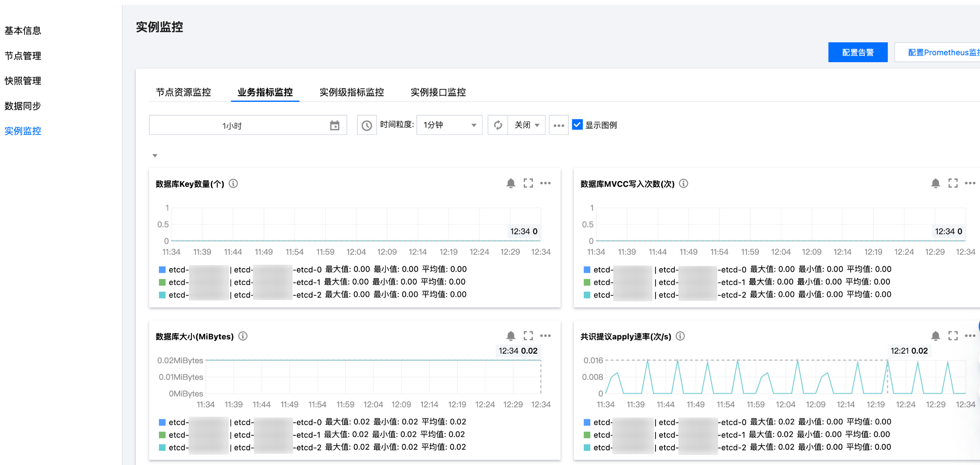Viewport: 980px width, 465px height.
Task: Click the 配置告警 button
Action: [857, 53]
